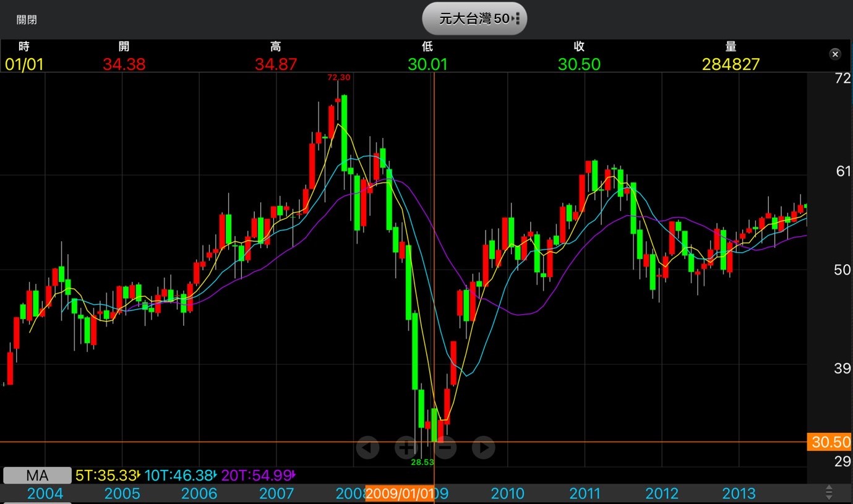The height and width of the screenshot is (504, 853).
Task: Select the 2010 year label on timeline
Action: (x=508, y=493)
